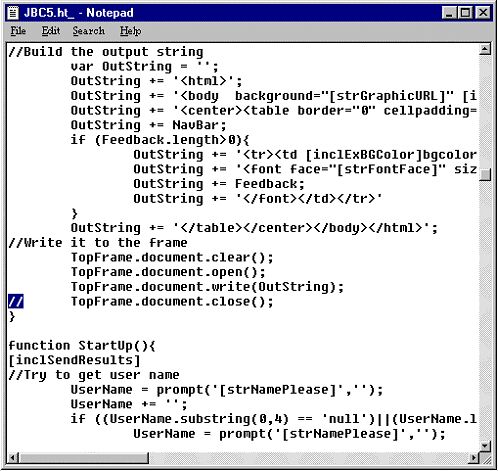Viewport: 498px width, 471px height.
Task: Click the horizontal scrollbar thumb
Action: (x=84, y=458)
